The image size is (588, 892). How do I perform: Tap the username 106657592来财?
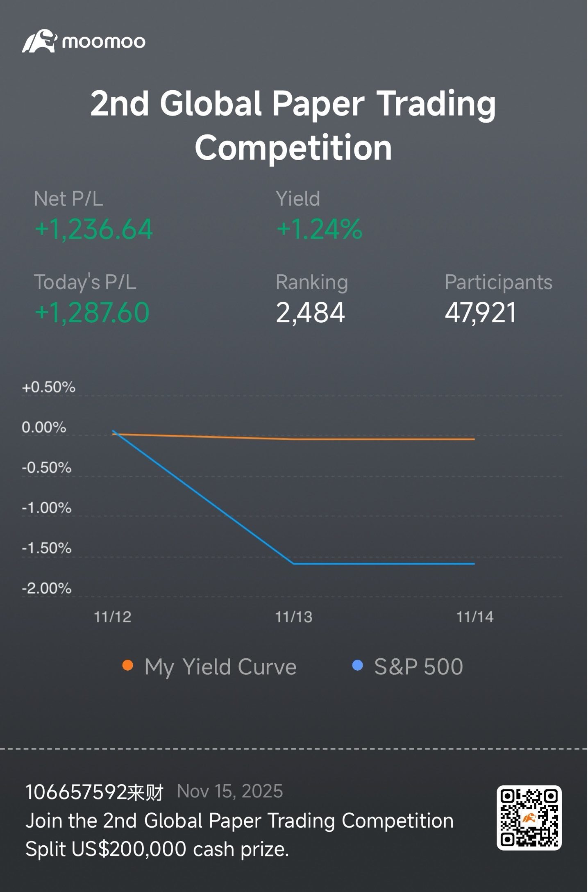(x=95, y=792)
